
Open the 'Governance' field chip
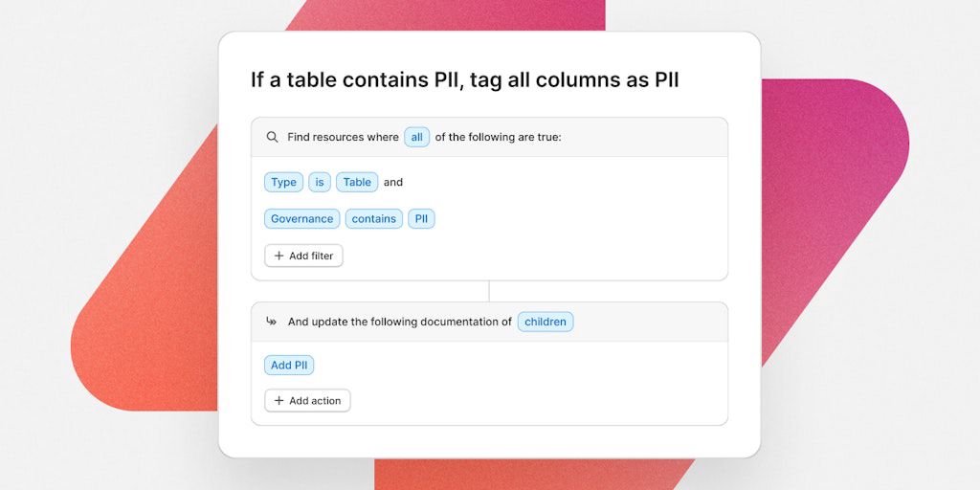(x=301, y=219)
